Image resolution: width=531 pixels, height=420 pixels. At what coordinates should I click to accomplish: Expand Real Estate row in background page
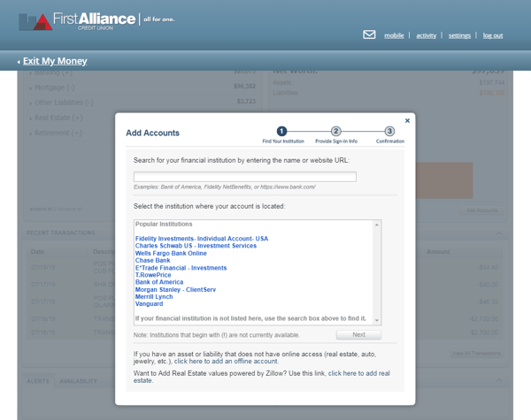coord(56,118)
